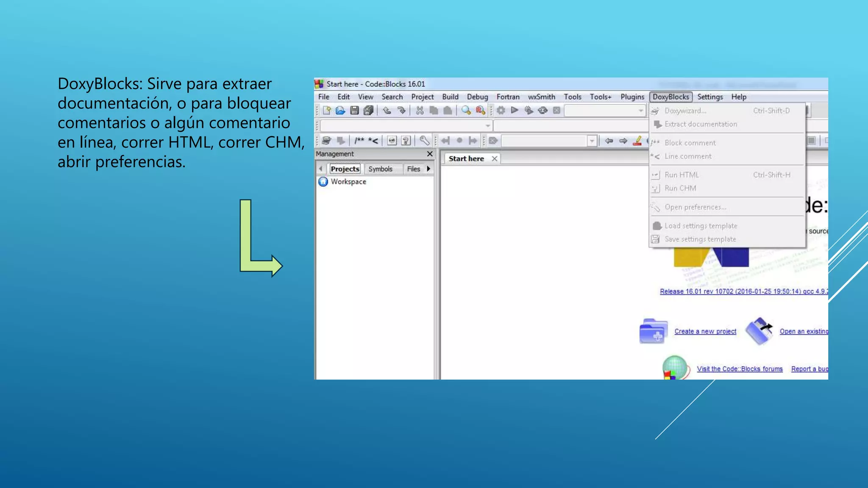Select the Workspace tree item
This screenshot has width=868, height=488.
[348, 182]
